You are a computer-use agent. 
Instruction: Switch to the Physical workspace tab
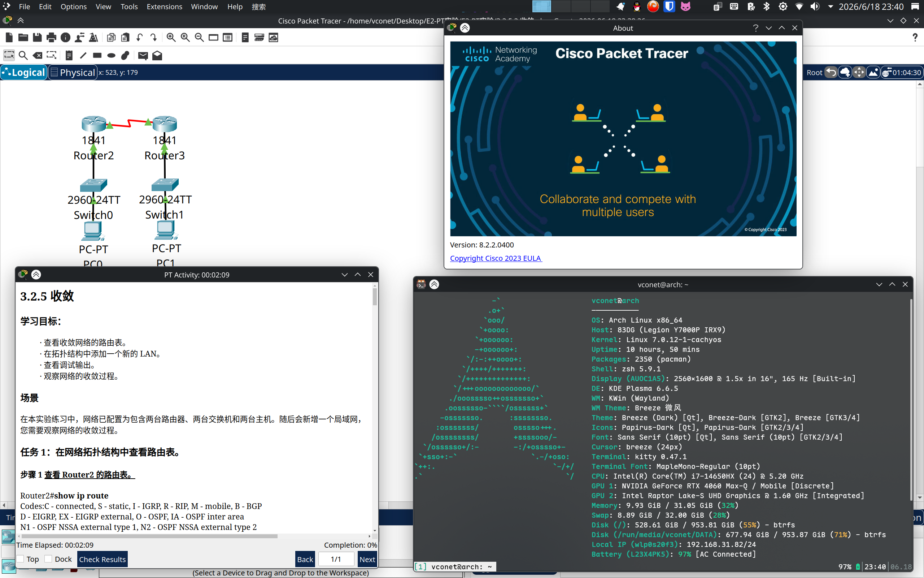click(x=73, y=72)
